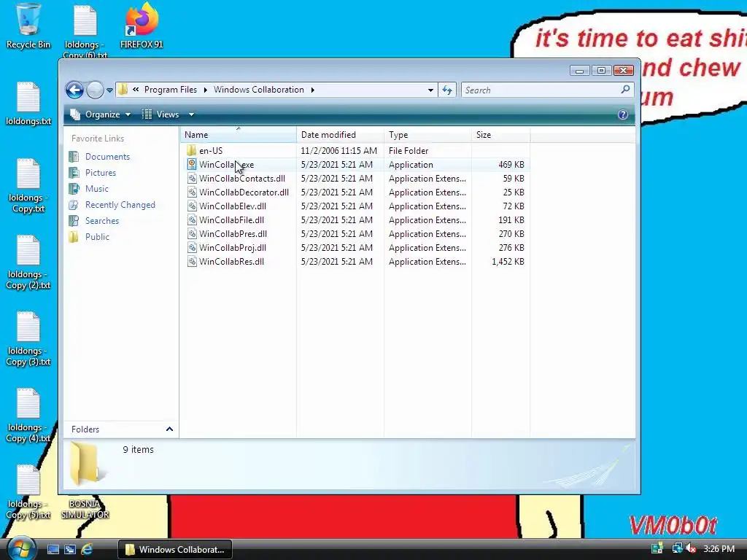Expand arrow after Windows Collaboration breadcrumb
Image resolution: width=747 pixels, height=560 pixels.
pos(312,90)
